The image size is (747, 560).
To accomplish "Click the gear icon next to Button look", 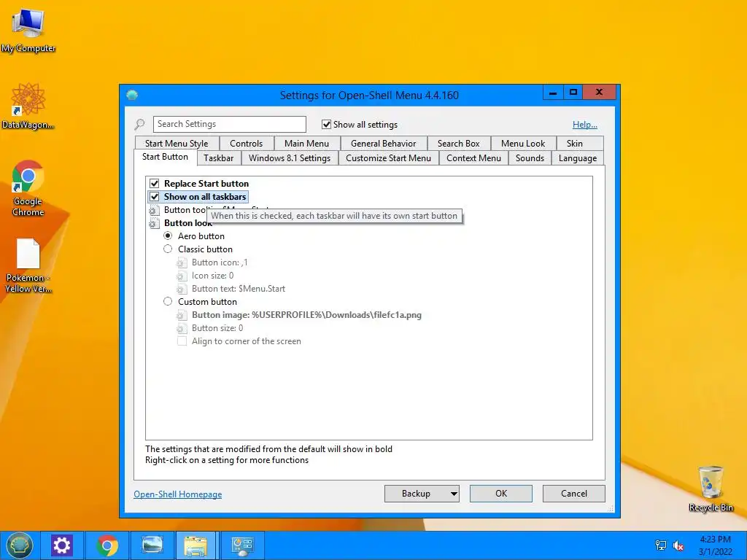I will pos(154,223).
